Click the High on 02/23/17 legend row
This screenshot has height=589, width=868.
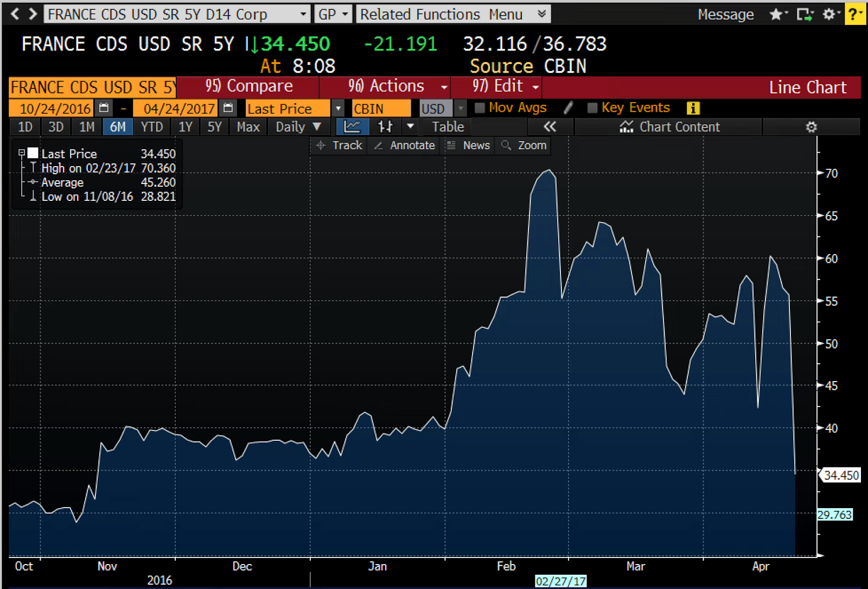(103, 168)
